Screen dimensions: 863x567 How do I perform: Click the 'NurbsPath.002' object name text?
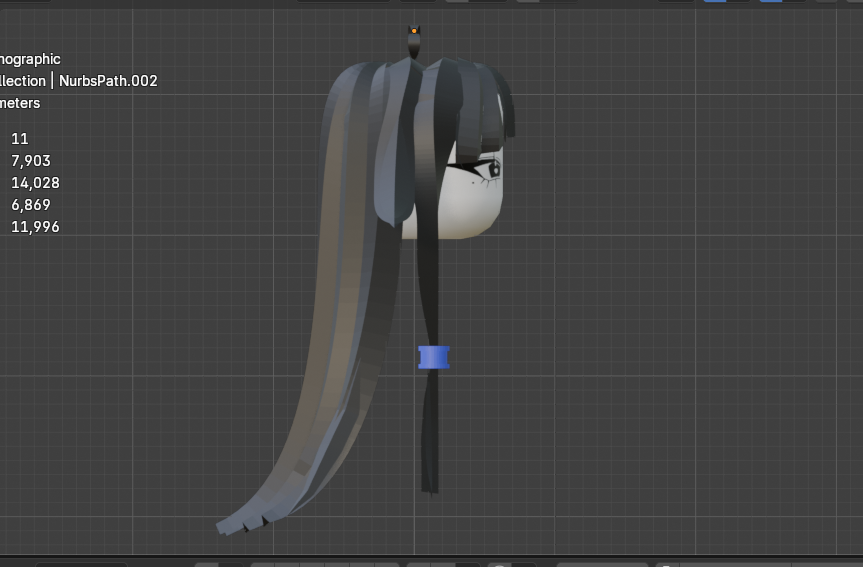click(108, 81)
